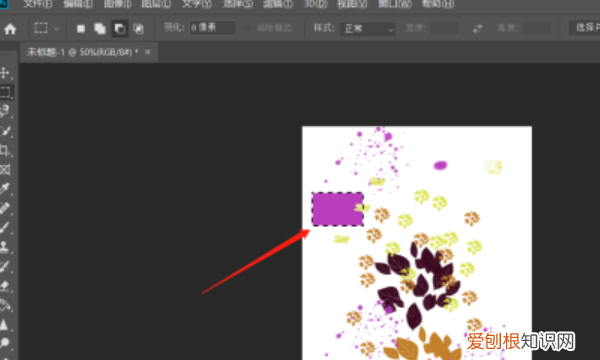Open the 窗口(W) menu
This screenshot has width=600, height=360.
[x=395, y=4]
